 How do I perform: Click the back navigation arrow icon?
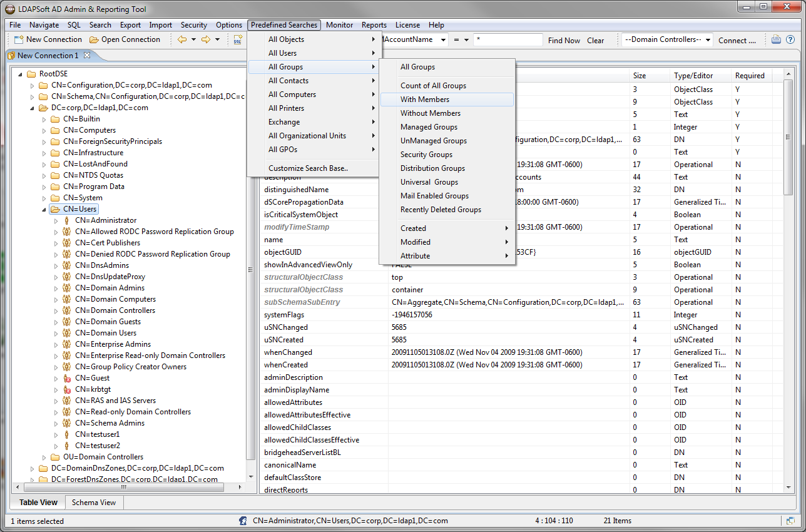point(182,39)
